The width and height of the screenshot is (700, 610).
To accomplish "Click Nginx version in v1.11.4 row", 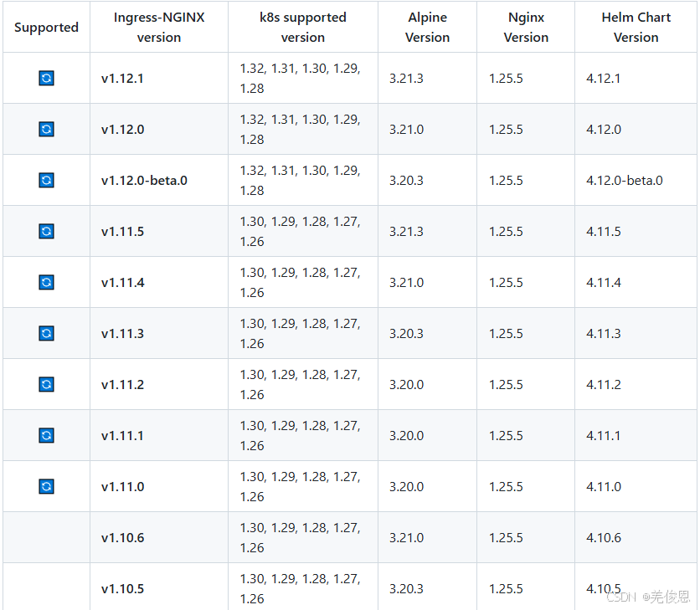I will (x=506, y=283).
